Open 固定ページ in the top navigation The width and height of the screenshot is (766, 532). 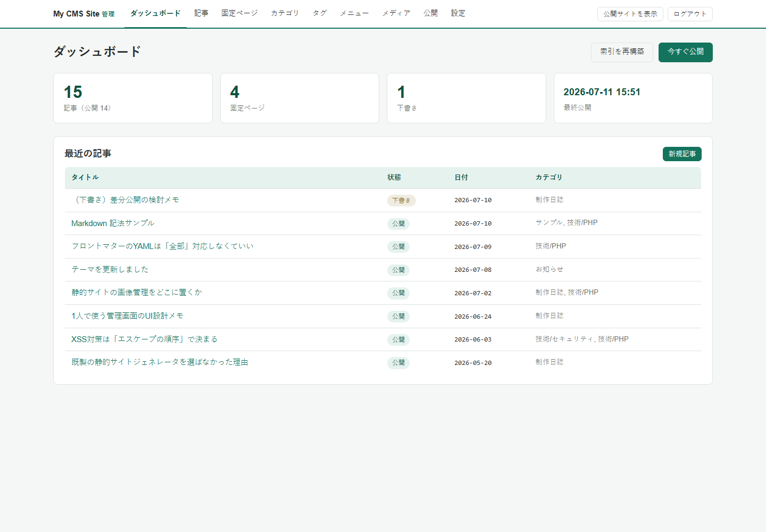tap(239, 13)
